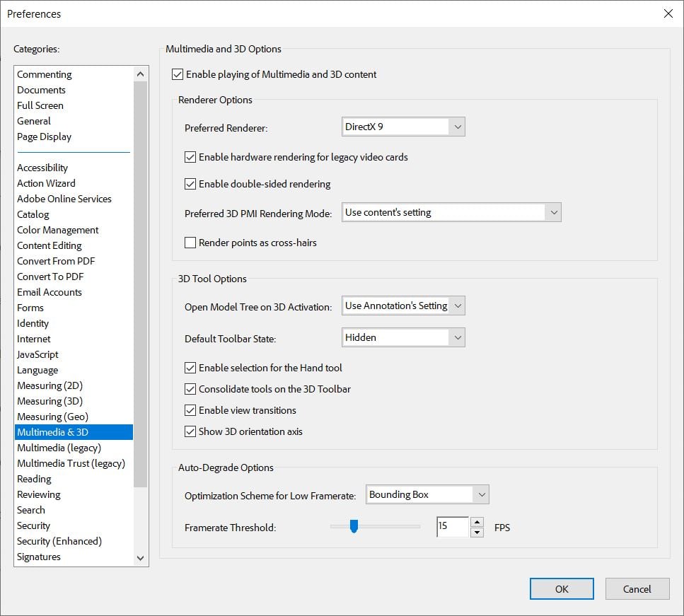Change the Default Toolbar State dropdown
This screenshot has height=616, width=684.
[x=457, y=337]
